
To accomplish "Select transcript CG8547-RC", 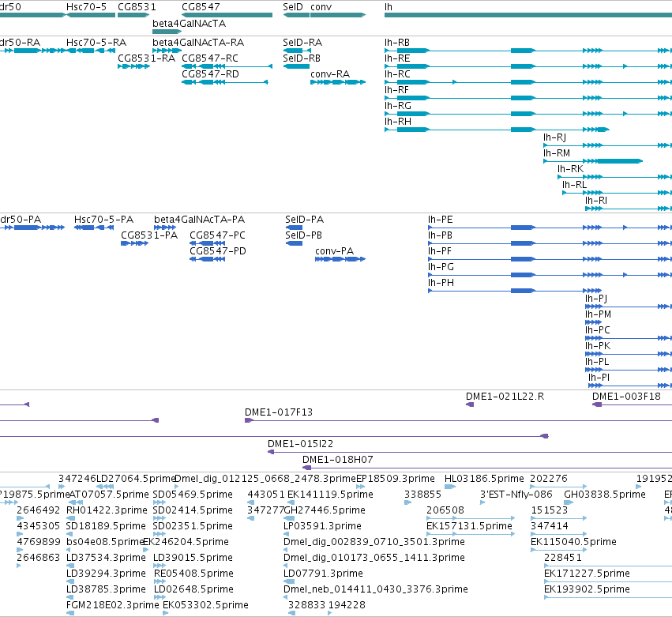I will 210,58.
